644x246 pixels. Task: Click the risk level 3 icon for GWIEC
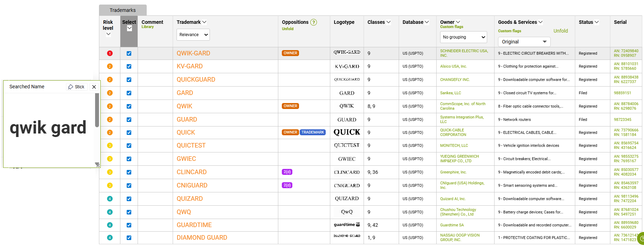point(109,159)
